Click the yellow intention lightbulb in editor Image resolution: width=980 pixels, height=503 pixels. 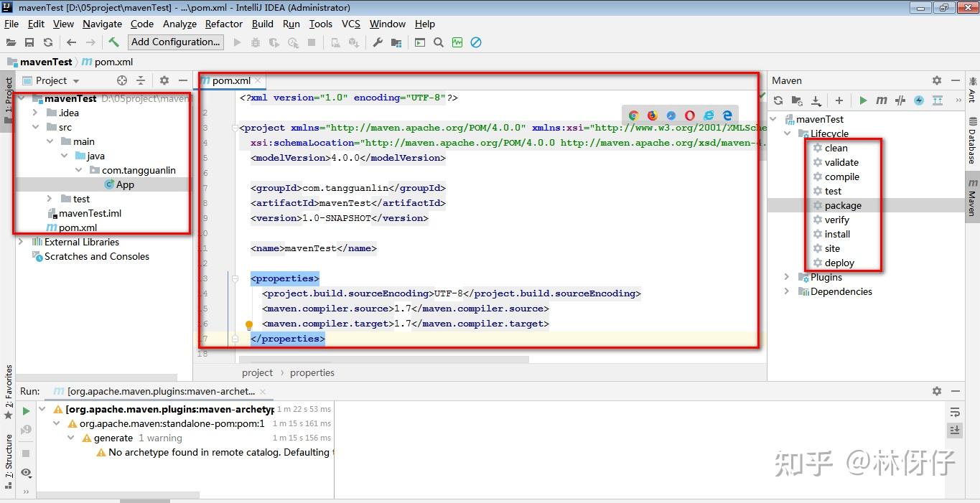(249, 325)
